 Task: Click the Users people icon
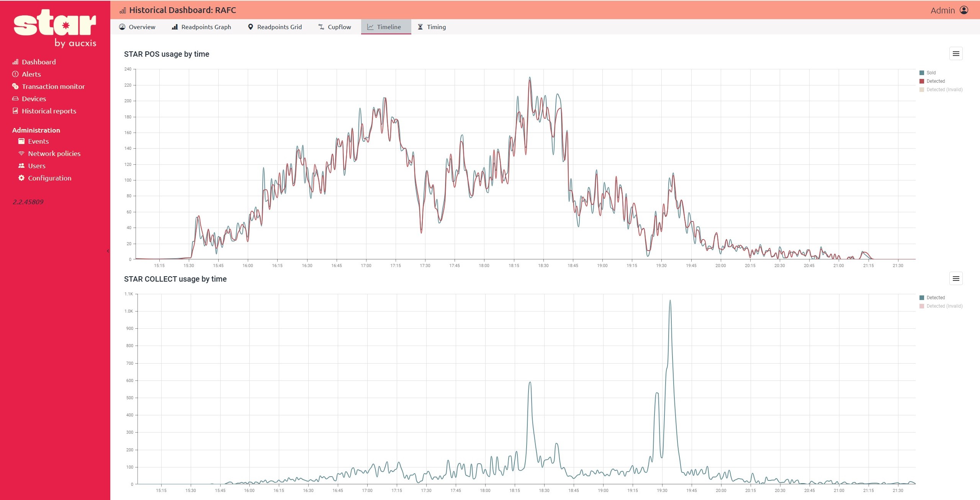21,166
